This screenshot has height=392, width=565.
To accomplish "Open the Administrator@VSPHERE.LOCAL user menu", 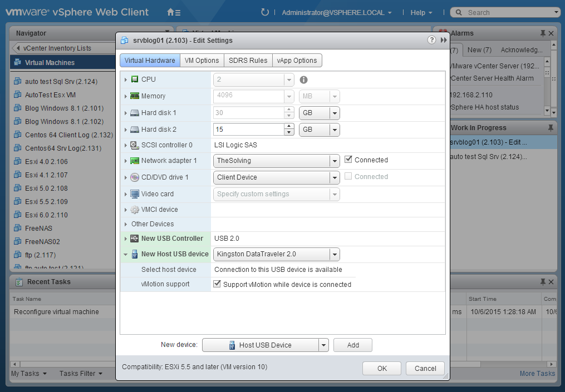I will pyautogui.click(x=337, y=13).
